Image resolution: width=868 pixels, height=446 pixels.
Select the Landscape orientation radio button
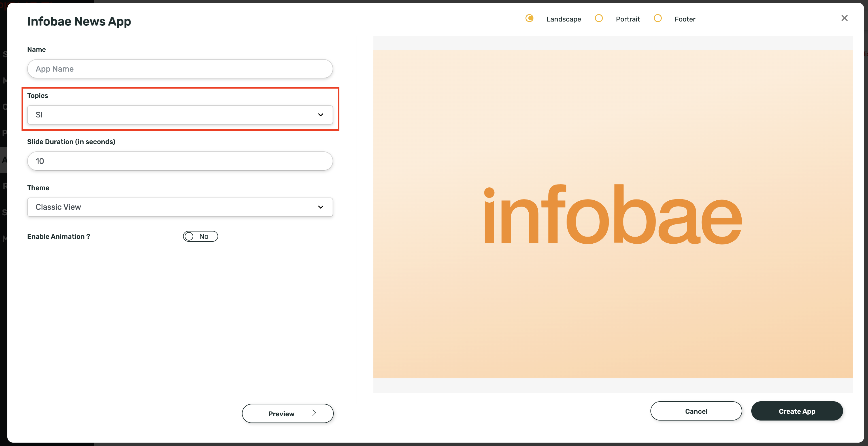click(x=529, y=18)
